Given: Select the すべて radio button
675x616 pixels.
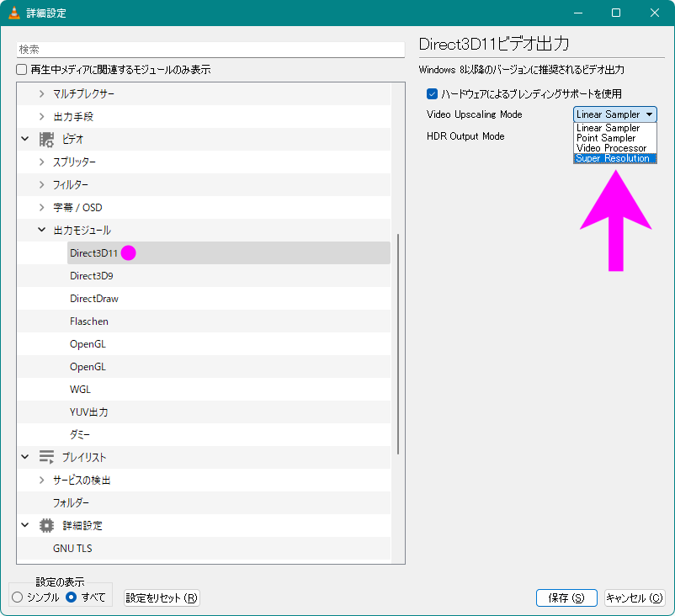Looking at the screenshot, I should [71, 597].
